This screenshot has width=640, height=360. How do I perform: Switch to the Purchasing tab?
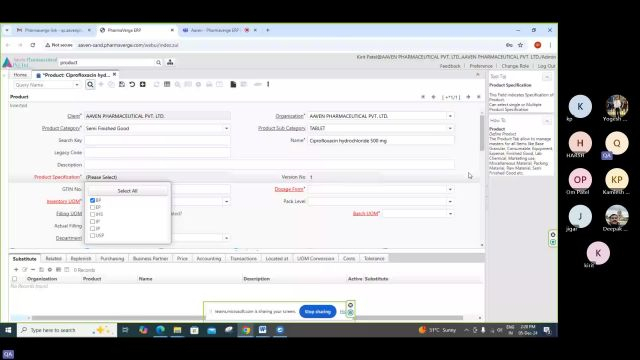pos(112,259)
